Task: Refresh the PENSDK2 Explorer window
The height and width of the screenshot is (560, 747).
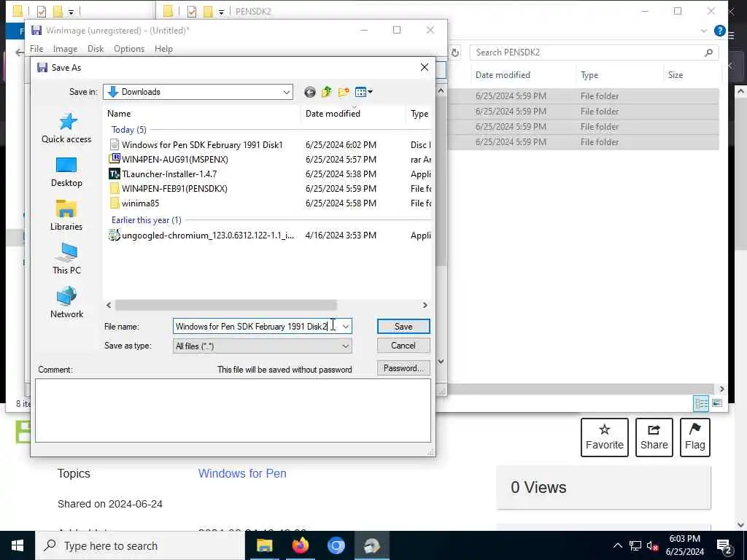Action: pyautogui.click(x=455, y=52)
